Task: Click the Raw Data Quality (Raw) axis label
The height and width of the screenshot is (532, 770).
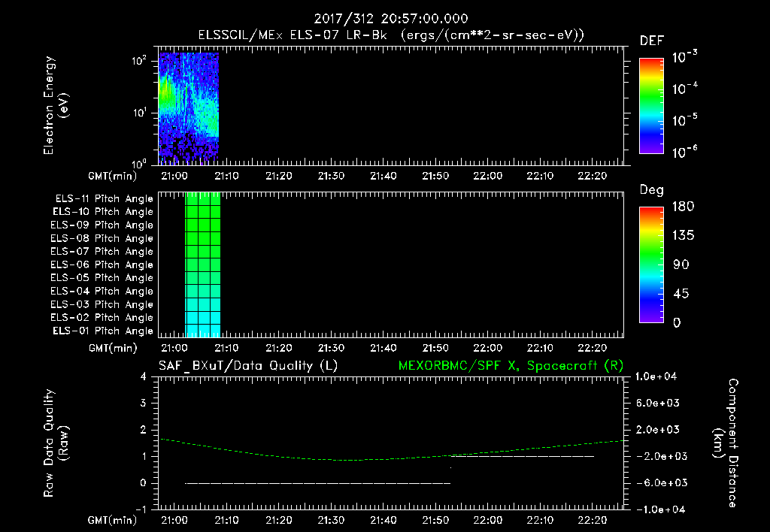Action: (56, 443)
